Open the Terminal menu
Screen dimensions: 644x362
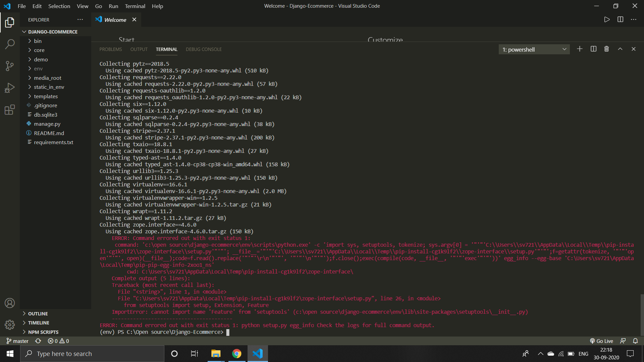click(135, 6)
